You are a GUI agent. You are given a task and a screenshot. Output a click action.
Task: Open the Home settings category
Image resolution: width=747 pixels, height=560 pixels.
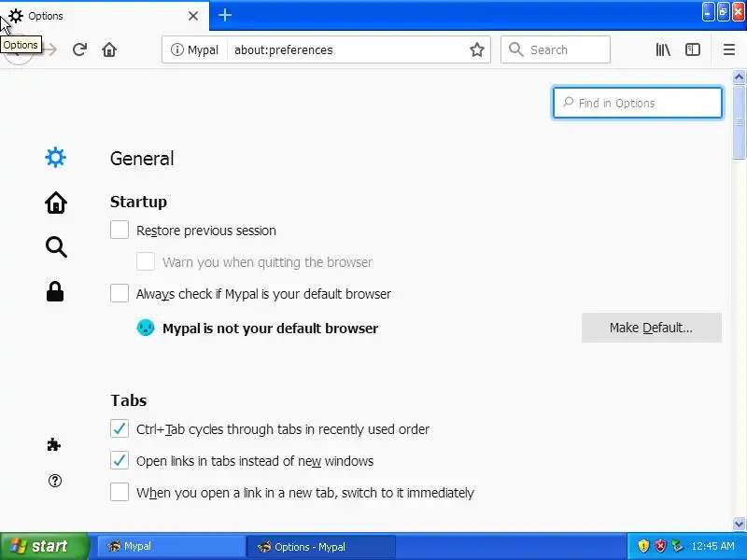56,203
